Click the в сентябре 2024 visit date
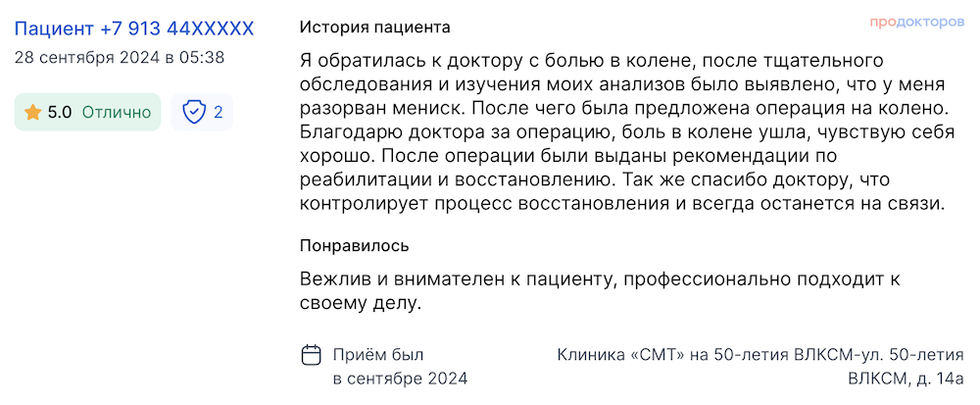The width and height of the screenshot is (980, 405). [400, 379]
